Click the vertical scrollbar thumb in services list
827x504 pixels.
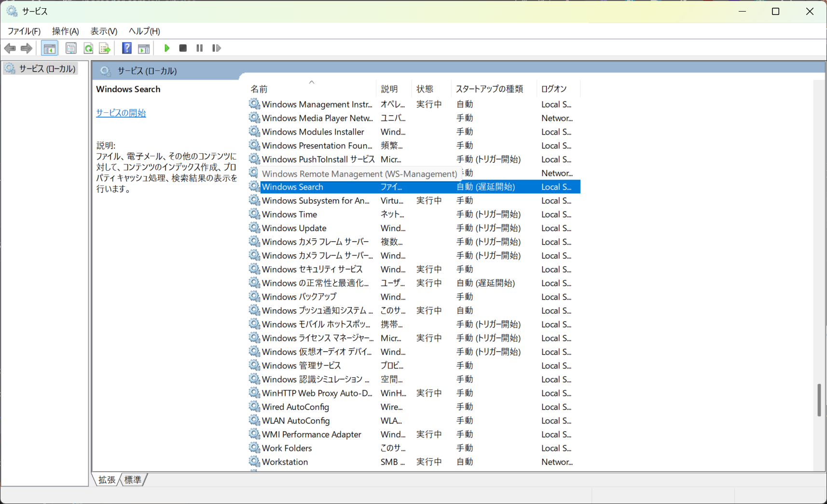click(819, 400)
